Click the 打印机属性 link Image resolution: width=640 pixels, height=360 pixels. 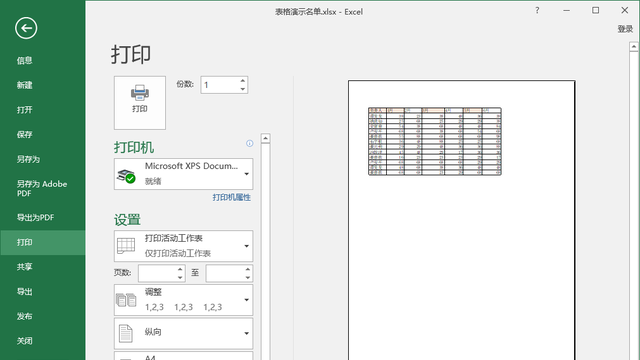pyautogui.click(x=231, y=198)
